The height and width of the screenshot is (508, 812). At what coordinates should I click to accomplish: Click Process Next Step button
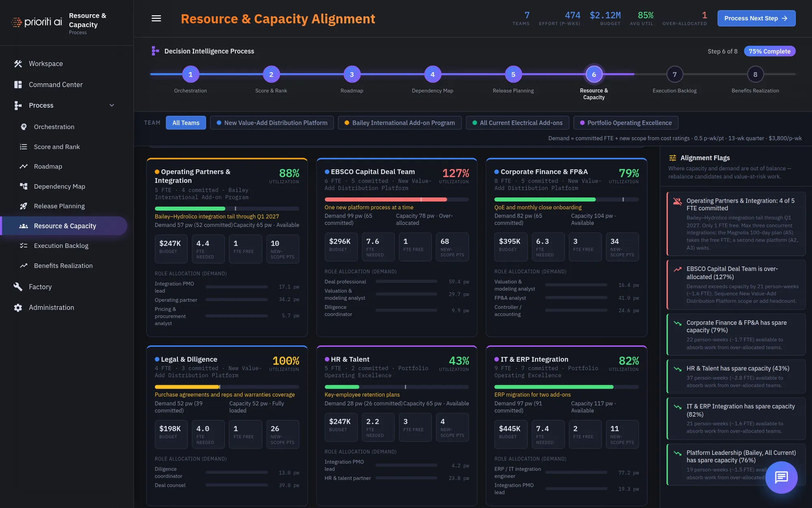[756, 18]
